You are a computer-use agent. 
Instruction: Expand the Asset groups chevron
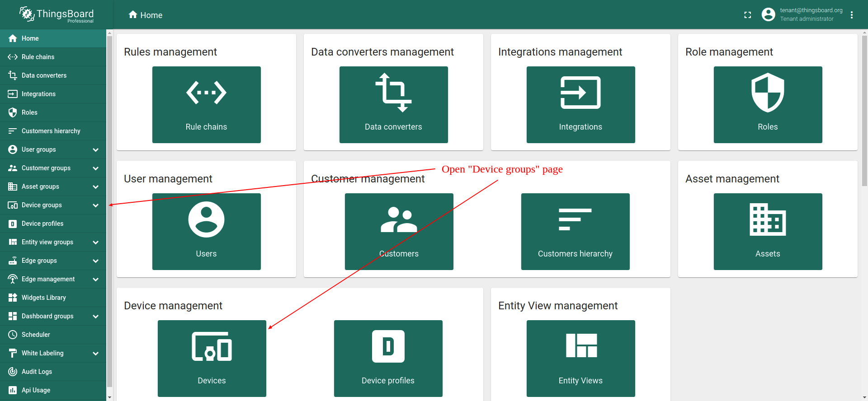click(95, 187)
